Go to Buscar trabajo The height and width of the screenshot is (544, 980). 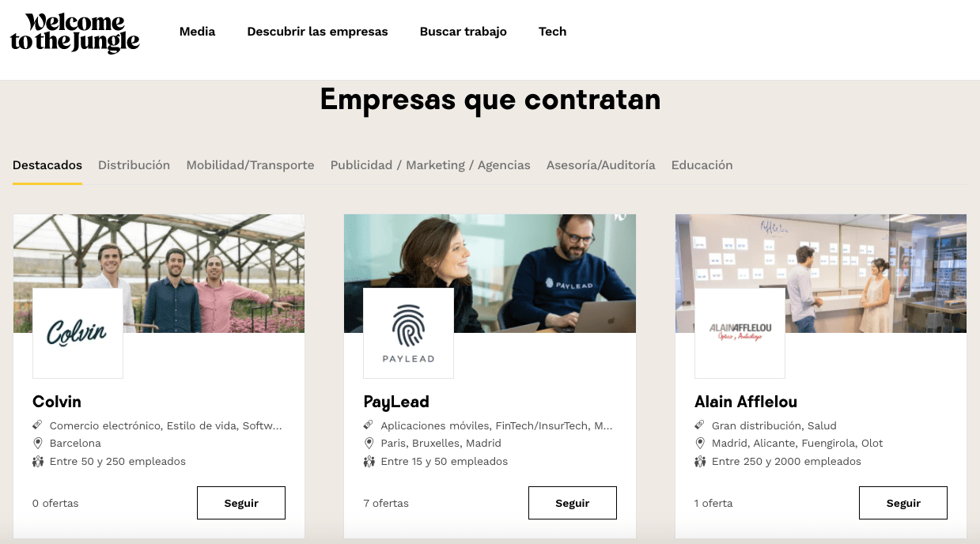pos(464,32)
